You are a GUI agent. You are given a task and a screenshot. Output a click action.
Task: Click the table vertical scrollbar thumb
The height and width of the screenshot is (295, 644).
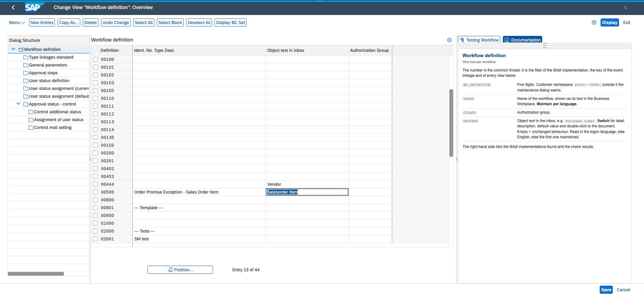(x=451, y=123)
